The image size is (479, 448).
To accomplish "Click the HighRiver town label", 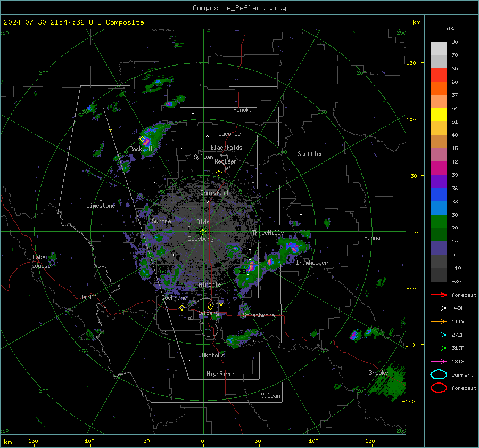I will click(221, 374).
